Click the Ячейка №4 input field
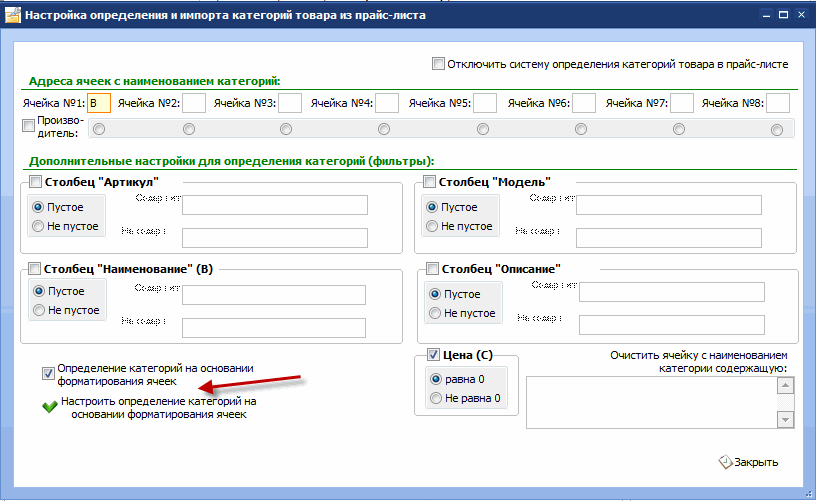 387,103
